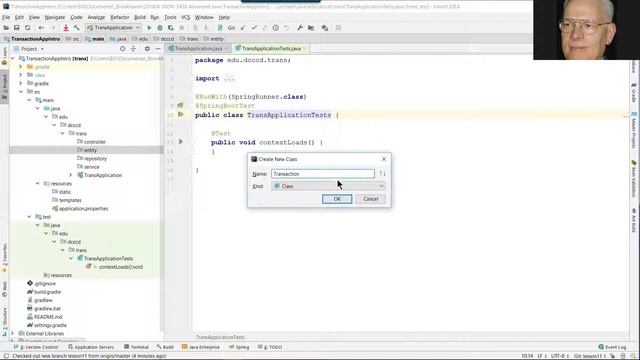Click the entity breadcrumb in navigation bar
640x360 pixels.
tap(217, 39)
